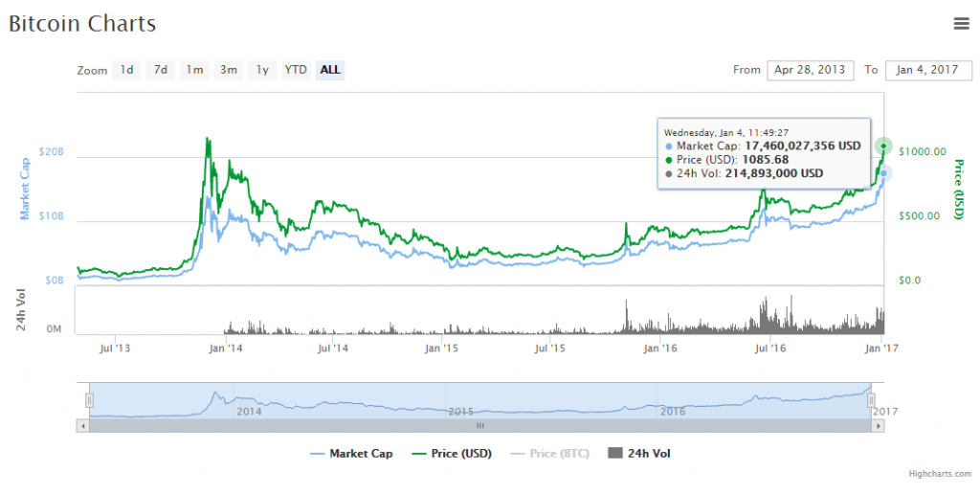Viewport: 980px width, 495px height.
Task: Click the navigator scrollbar right arrow
Action: tap(879, 426)
